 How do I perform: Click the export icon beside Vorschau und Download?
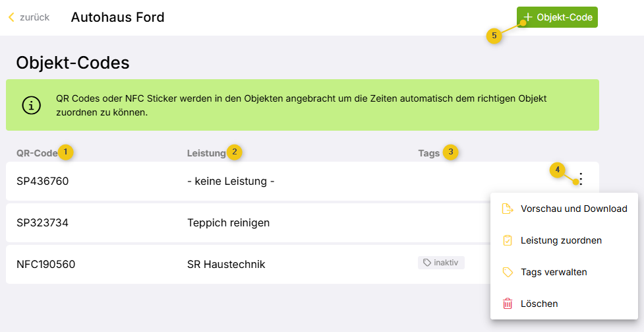(508, 209)
